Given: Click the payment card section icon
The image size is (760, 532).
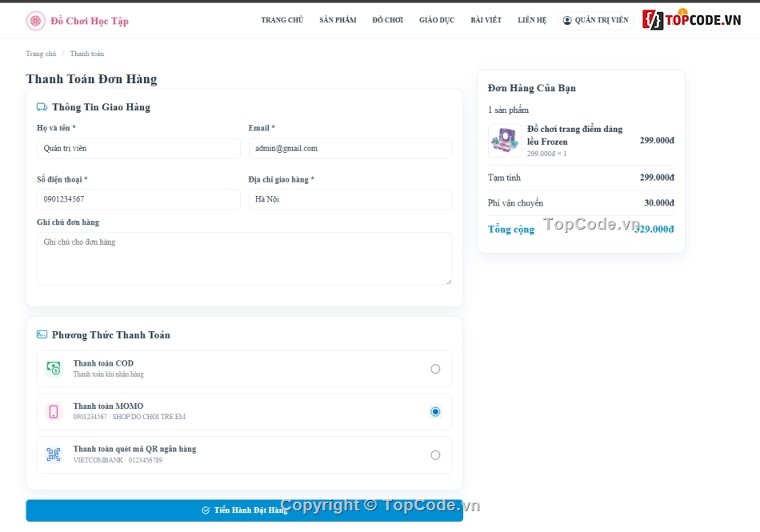Looking at the screenshot, I should click(x=42, y=334).
